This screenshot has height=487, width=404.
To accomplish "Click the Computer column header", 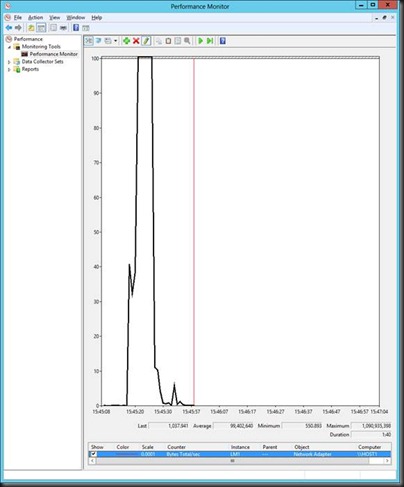I will coord(369,447).
